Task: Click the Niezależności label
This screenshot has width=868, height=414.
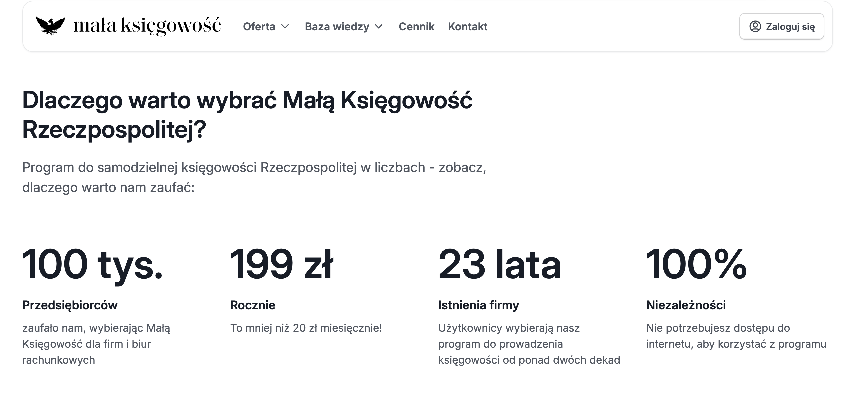Action: (x=686, y=305)
